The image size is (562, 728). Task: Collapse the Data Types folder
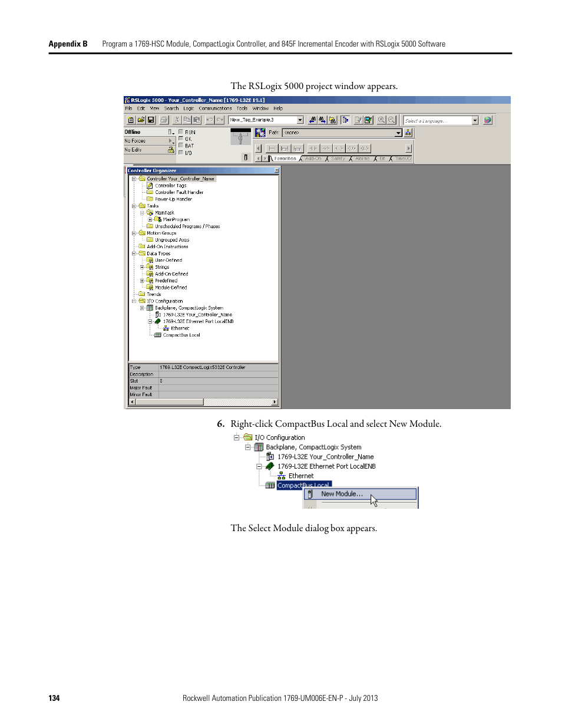point(134,253)
